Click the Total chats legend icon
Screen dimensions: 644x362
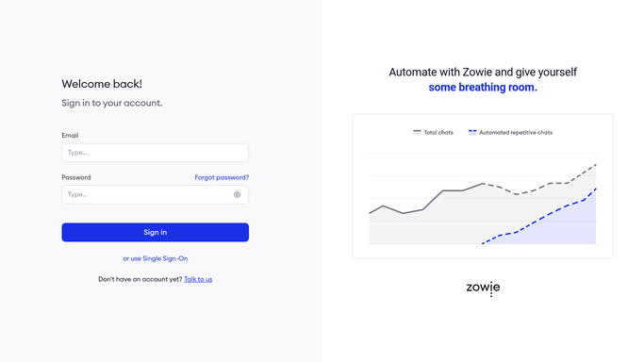coord(417,132)
